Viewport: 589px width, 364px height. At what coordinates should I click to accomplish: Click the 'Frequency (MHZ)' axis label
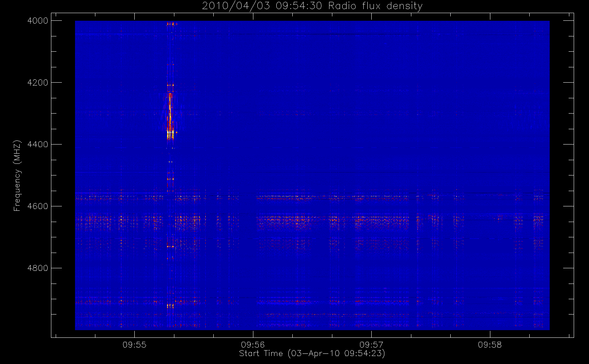tap(17, 175)
